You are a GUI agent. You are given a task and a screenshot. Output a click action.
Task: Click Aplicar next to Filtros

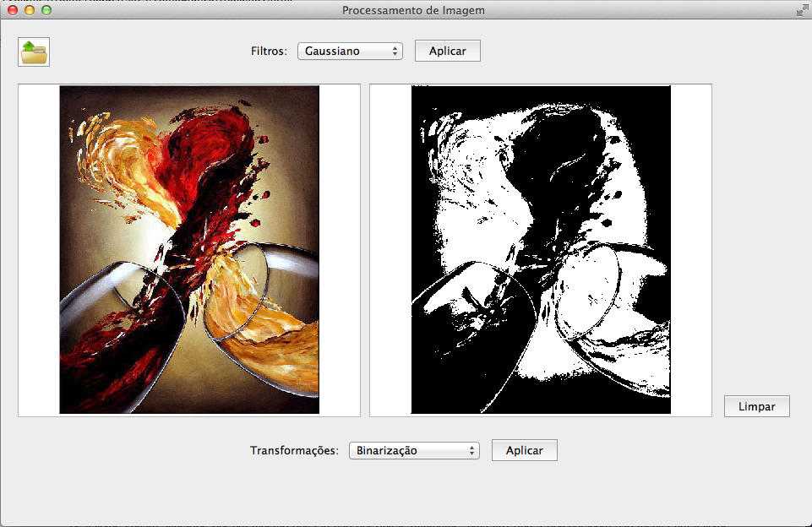448,51
